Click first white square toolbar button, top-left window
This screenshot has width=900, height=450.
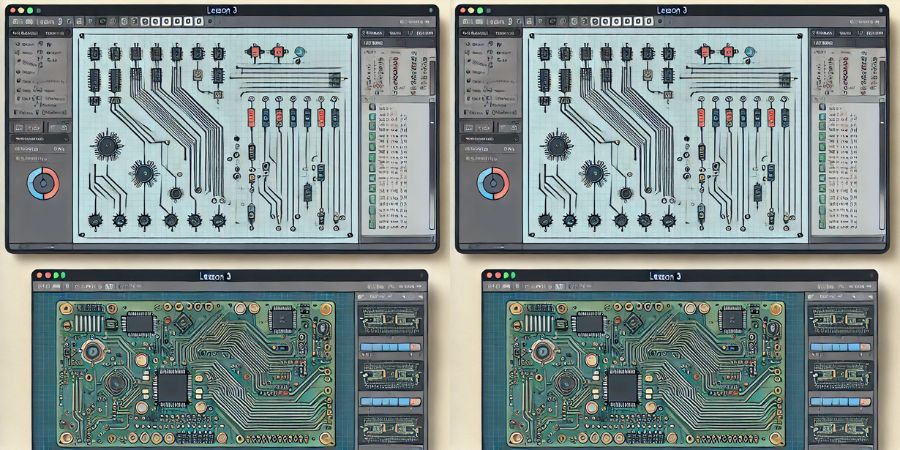[145, 21]
